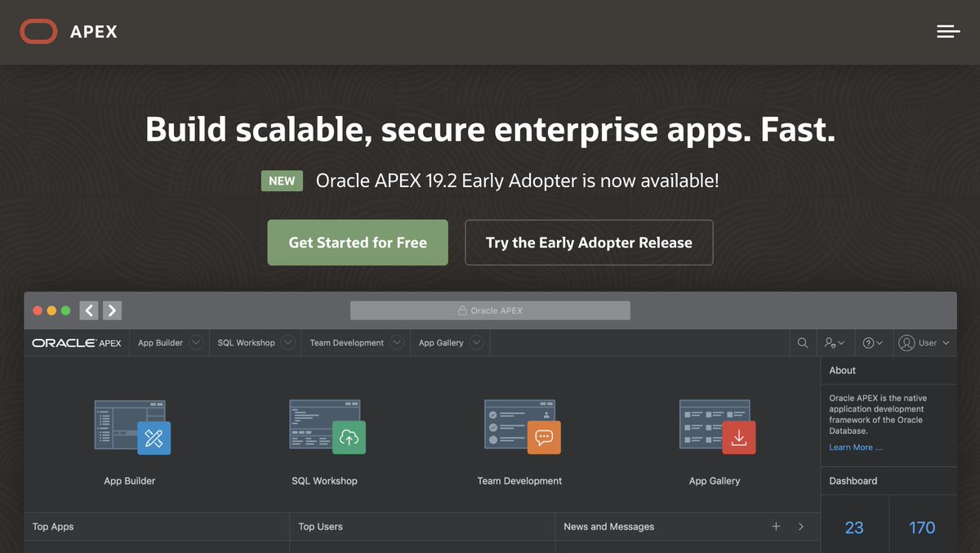The image size is (980, 553).
Task: Open the help question mark icon
Action: coord(873,343)
